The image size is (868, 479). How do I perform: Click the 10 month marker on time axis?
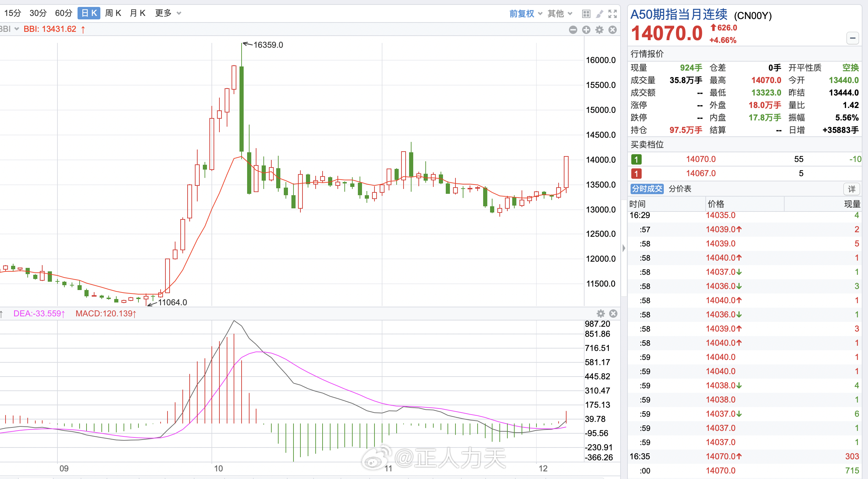[x=218, y=469]
